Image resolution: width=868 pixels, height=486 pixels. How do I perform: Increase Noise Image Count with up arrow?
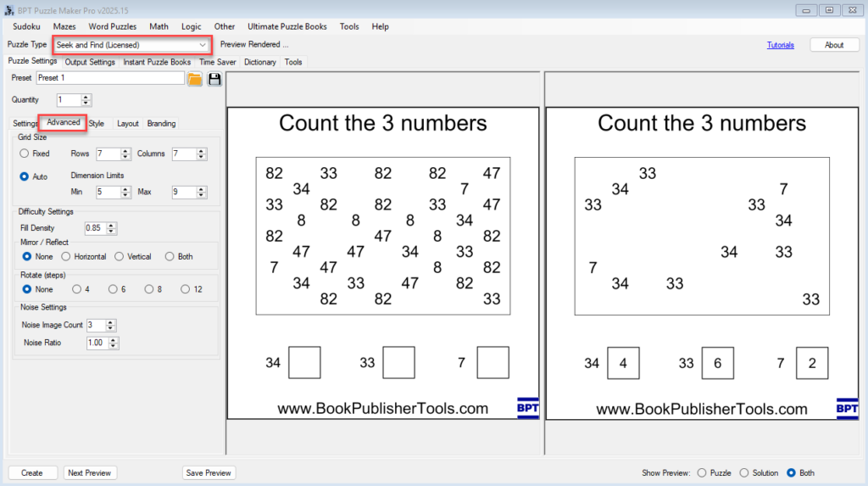pyautogui.click(x=112, y=321)
